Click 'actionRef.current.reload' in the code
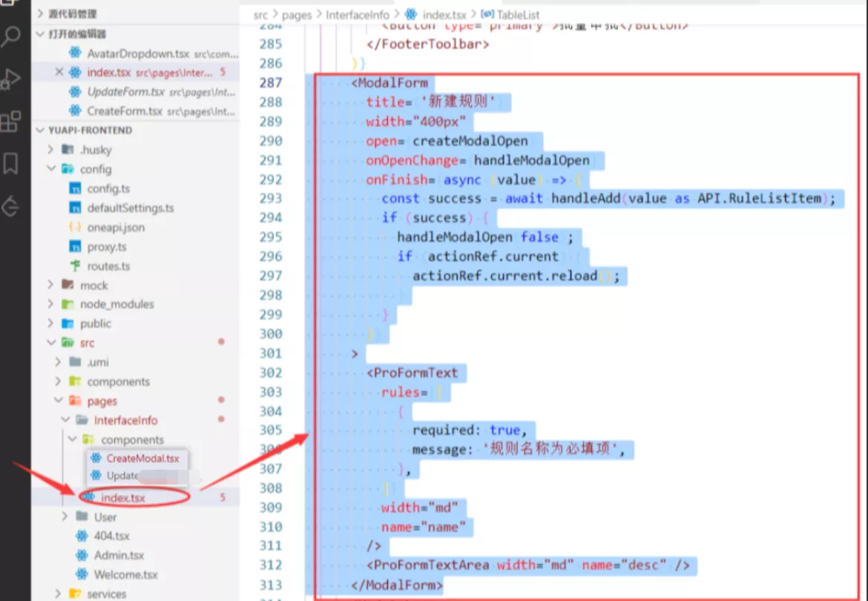The width and height of the screenshot is (868, 601). tap(505, 275)
